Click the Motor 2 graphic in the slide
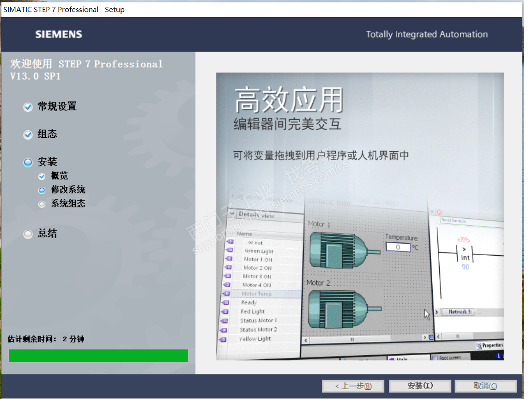The height and width of the screenshot is (399, 532). [344, 310]
